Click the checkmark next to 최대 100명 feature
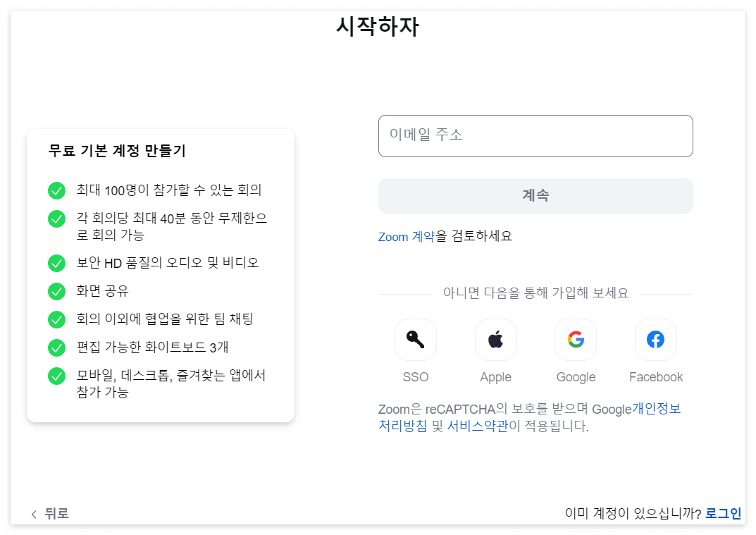This screenshot has height=535, width=756. [56, 190]
